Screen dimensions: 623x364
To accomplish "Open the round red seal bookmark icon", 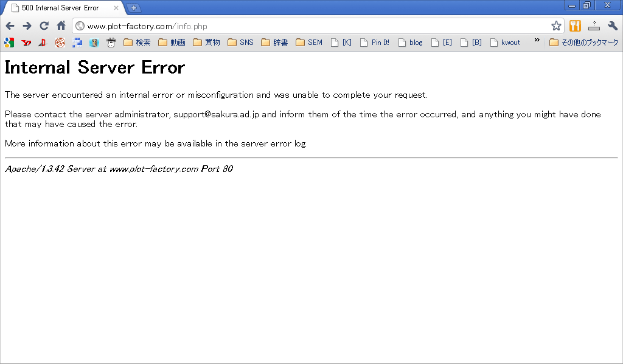I will [x=60, y=43].
